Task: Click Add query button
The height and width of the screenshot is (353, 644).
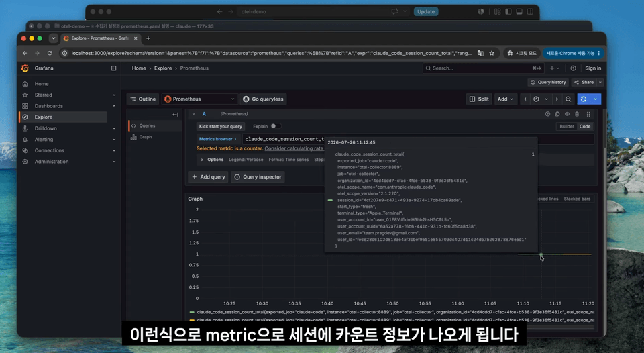Action: [x=208, y=177]
